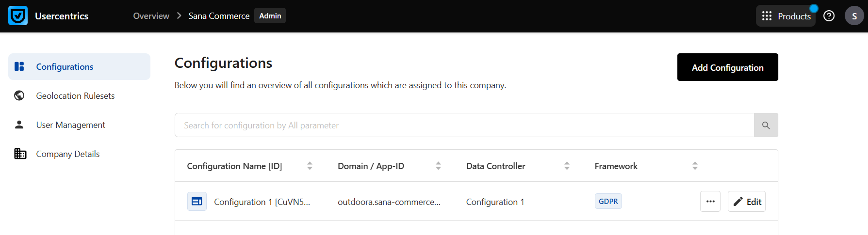Navigate to Overview breadcrumb link
Screen dimensions: 868x235
pos(151,16)
